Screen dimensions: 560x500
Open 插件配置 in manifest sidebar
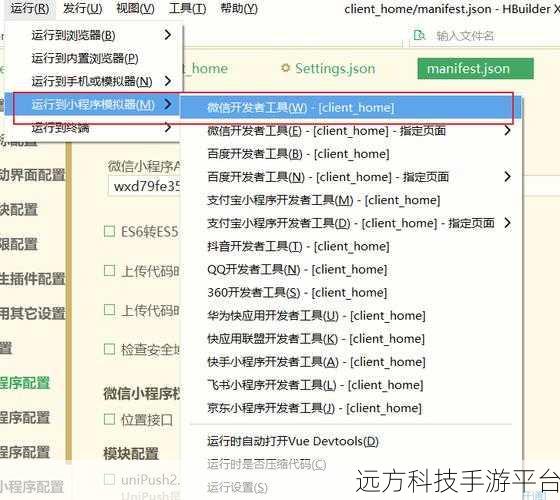(32, 279)
